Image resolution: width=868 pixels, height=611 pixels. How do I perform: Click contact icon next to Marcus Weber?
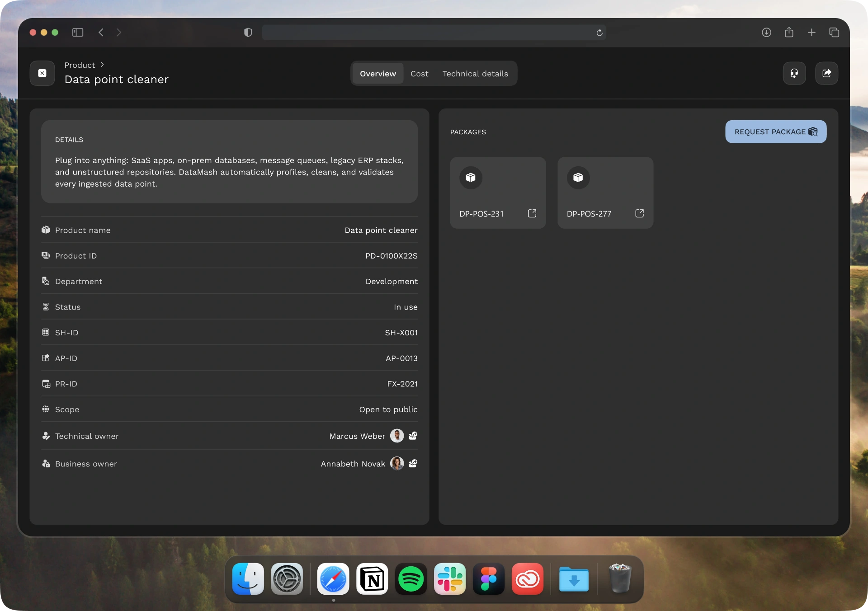(x=413, y=436)
